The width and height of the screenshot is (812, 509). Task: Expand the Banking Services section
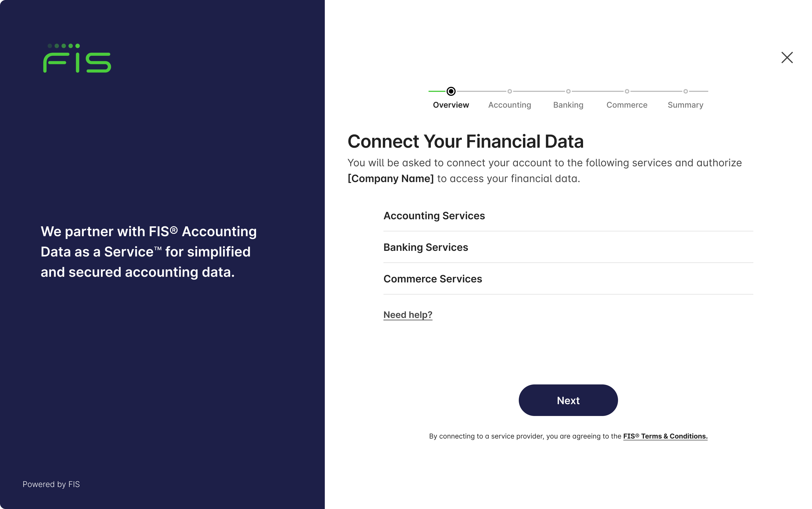point(425,247)
